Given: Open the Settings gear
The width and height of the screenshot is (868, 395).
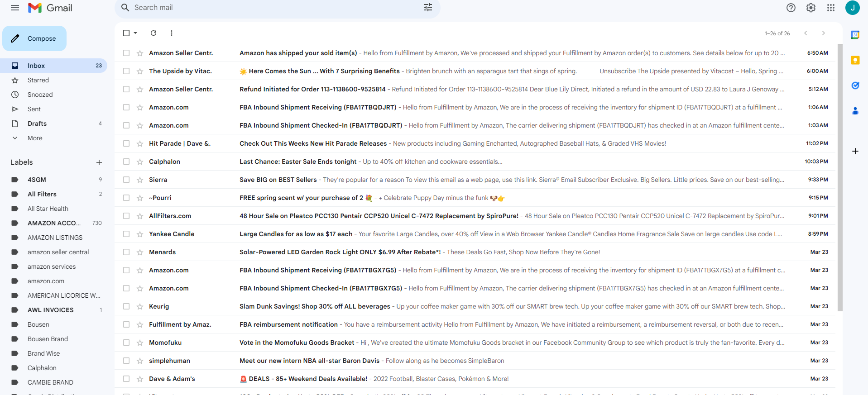Looking at the screenshot, I should coord(811,8).
